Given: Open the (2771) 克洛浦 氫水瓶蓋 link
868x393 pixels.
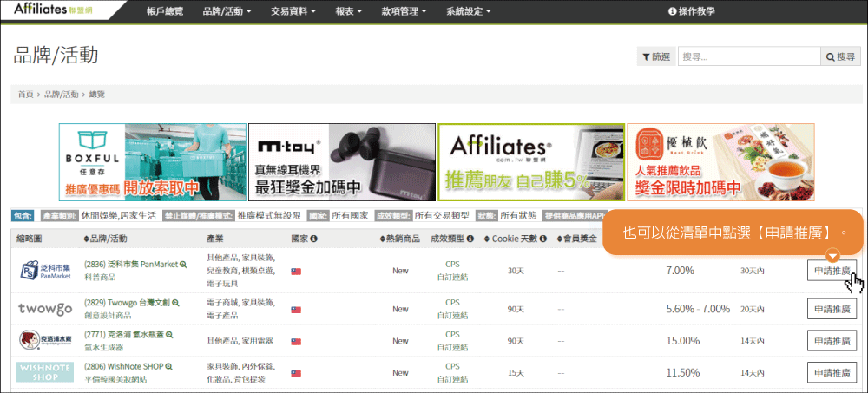Looking at the screenshot, I should click(x=124, y=335).
